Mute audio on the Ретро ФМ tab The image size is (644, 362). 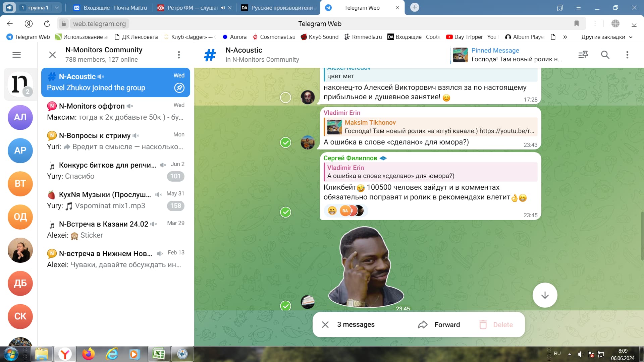[223, 8]
